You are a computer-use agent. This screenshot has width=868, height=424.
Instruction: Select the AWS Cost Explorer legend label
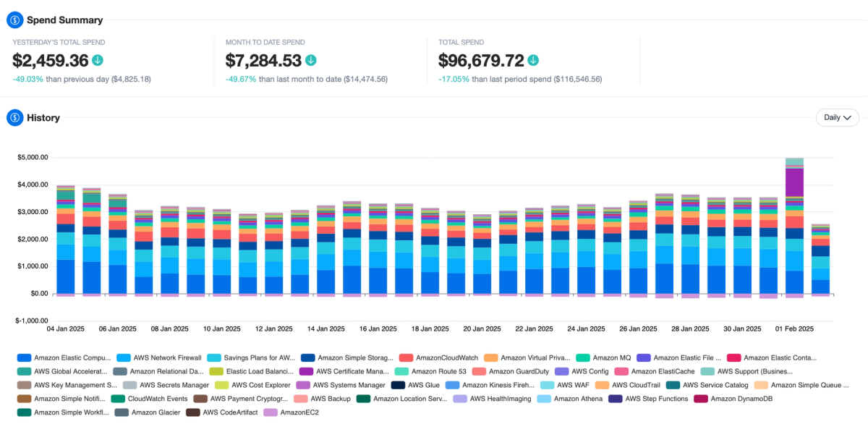pyautogui.click(x=260, y=385)
